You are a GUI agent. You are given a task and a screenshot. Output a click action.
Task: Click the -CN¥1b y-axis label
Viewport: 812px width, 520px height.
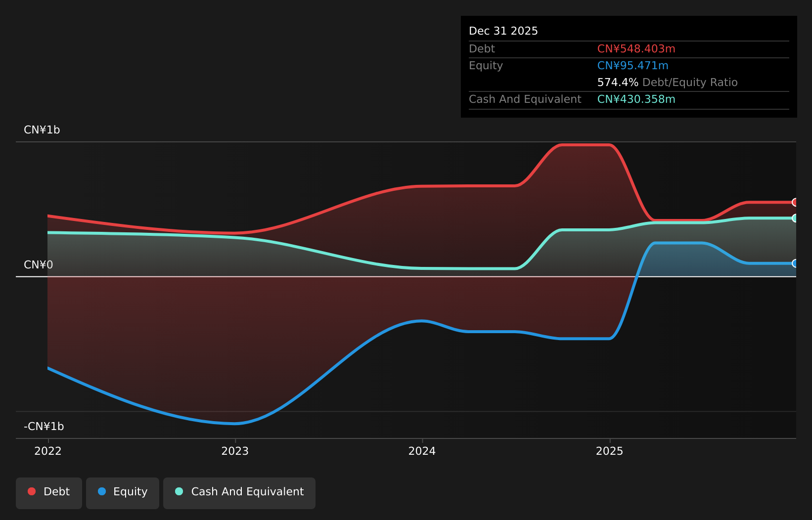(x=44, y=427)
